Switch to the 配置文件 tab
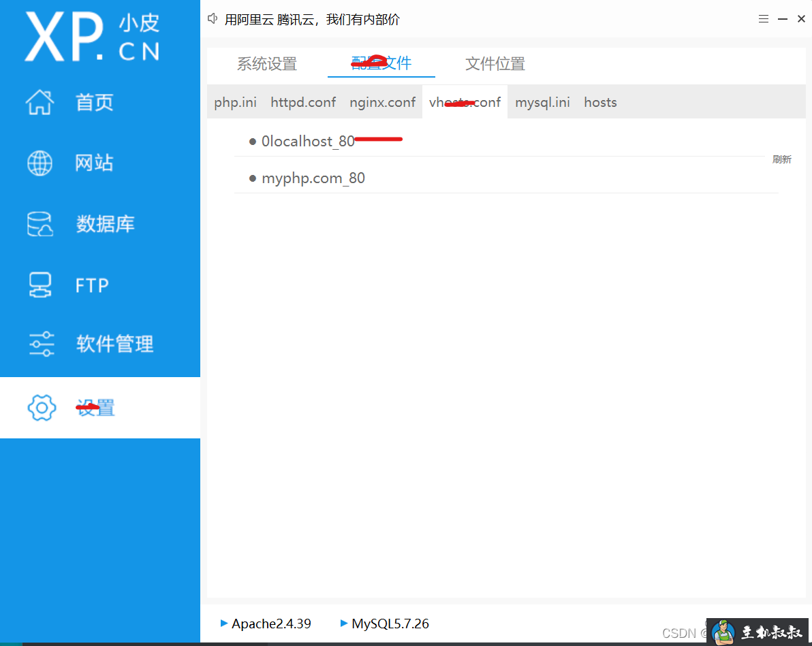This screenshot has width=812, height=646. 381,63
